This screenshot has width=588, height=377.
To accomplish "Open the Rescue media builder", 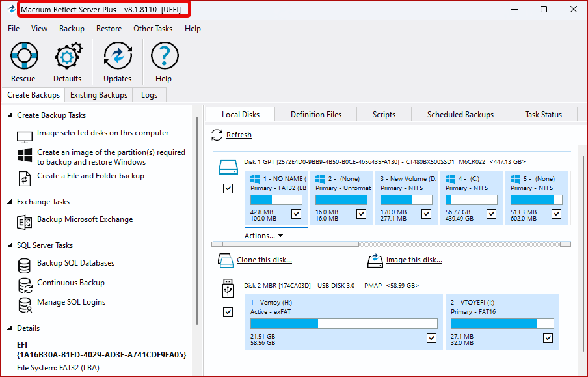I will 24,55.
